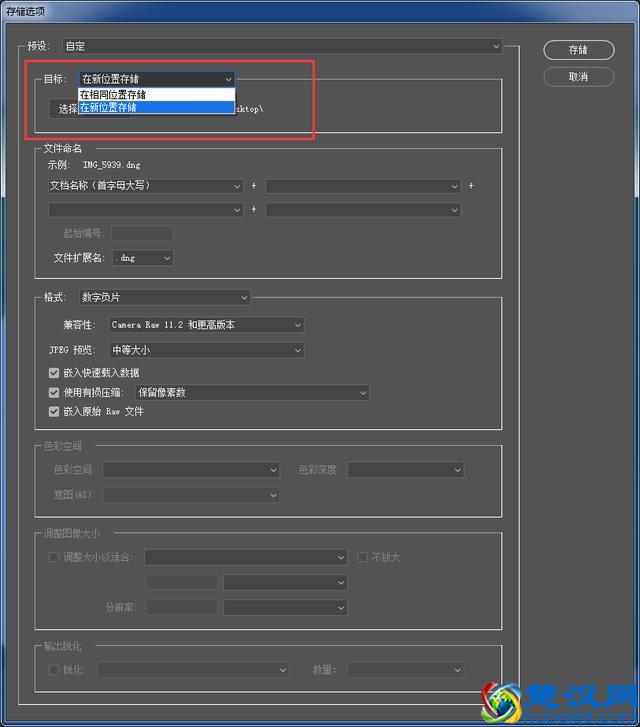Choose 在新位置存储 in the dropdown list
The width and height of the screenshot is (640, 727).
(x=155, y=107)
